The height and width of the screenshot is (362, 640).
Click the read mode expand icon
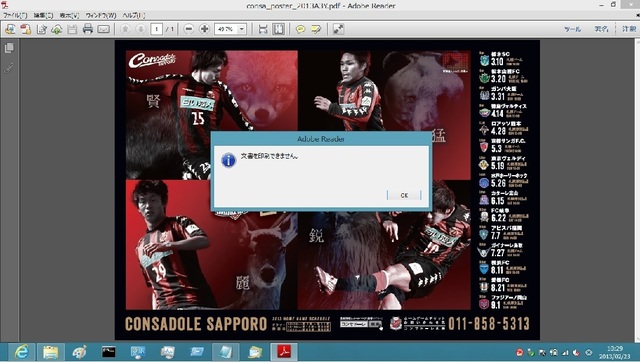tap(338, 29)
